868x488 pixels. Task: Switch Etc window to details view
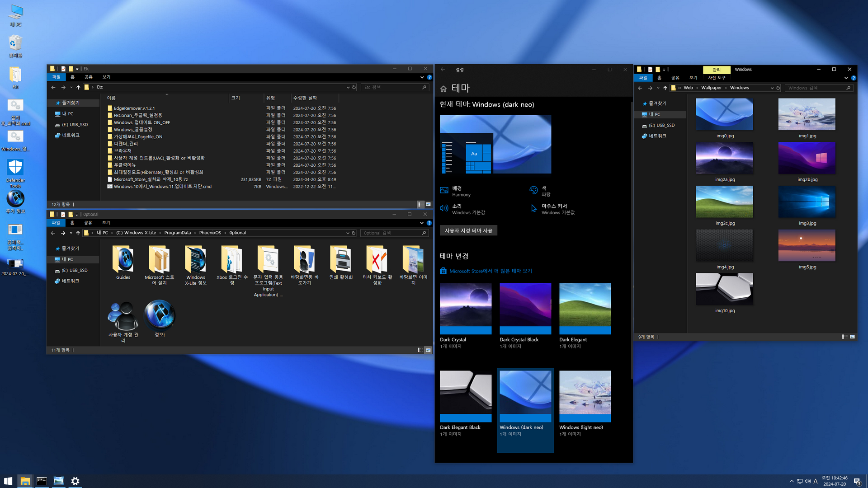pos(420,204)
